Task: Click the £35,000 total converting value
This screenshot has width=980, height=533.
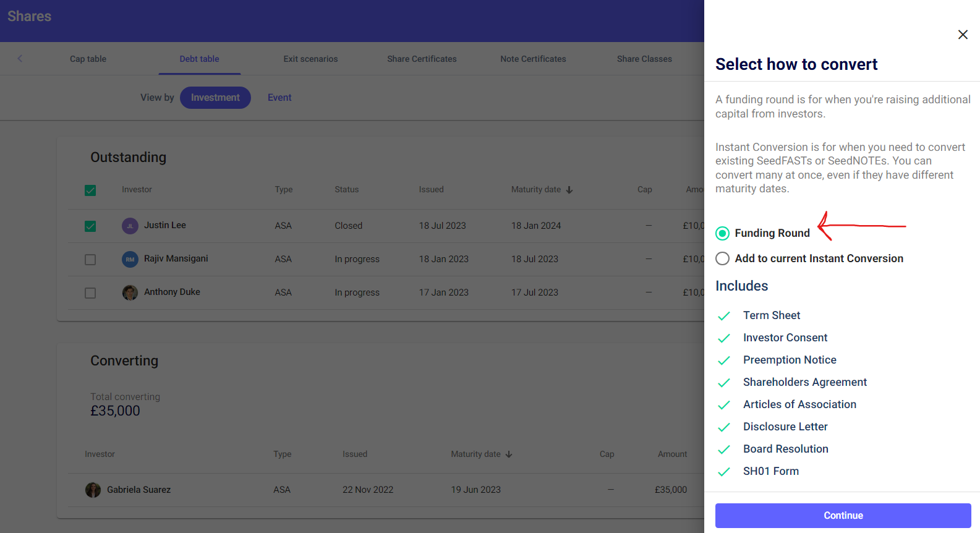Action: point(115,411)
